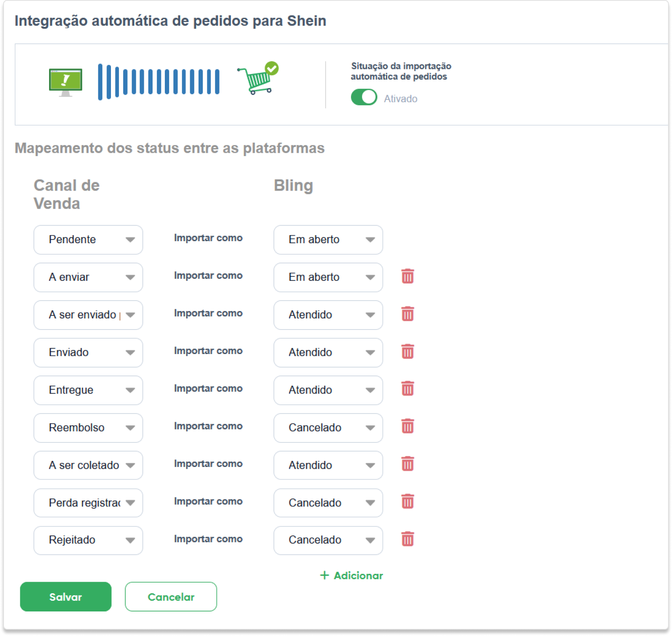
Task: Click the Salvar button
Action: click(66, 597)
